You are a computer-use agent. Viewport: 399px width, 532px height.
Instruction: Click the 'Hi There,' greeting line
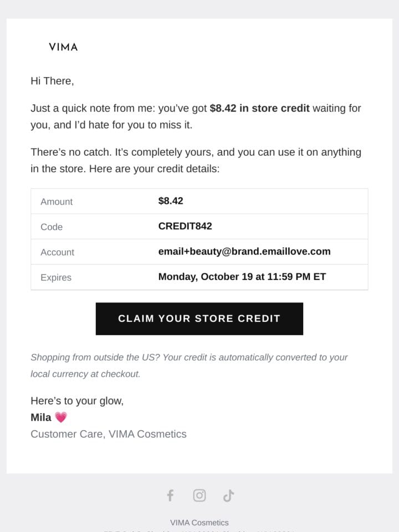tap(52, 81)
